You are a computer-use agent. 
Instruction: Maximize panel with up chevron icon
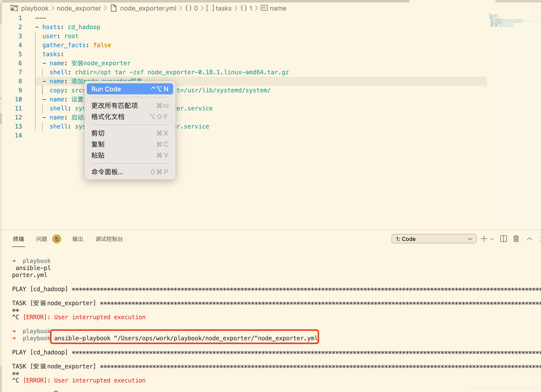[x=529, y=239]
